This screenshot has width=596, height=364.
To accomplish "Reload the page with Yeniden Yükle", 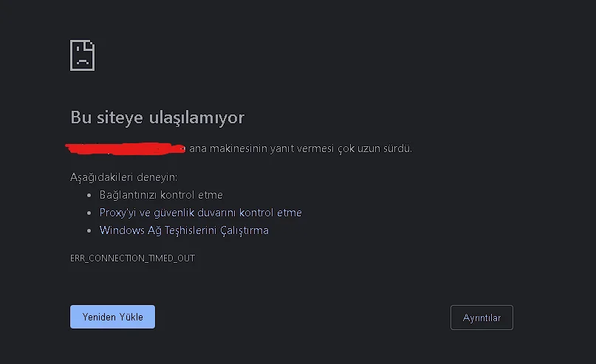I will pos(112,317).
